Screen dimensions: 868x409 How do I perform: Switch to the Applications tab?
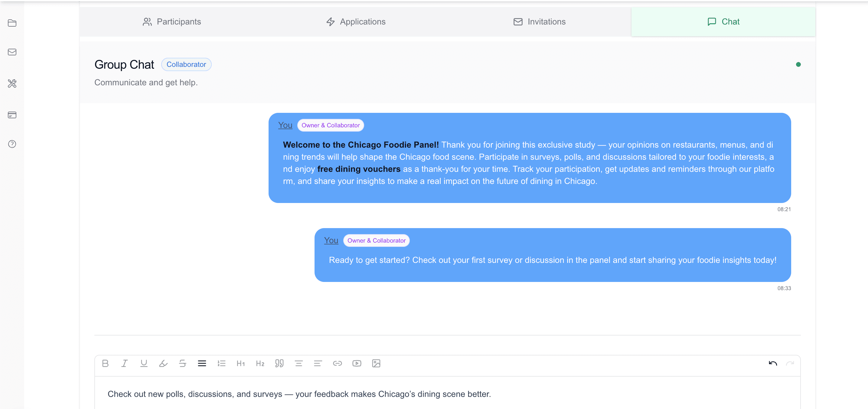pos(355,21)
